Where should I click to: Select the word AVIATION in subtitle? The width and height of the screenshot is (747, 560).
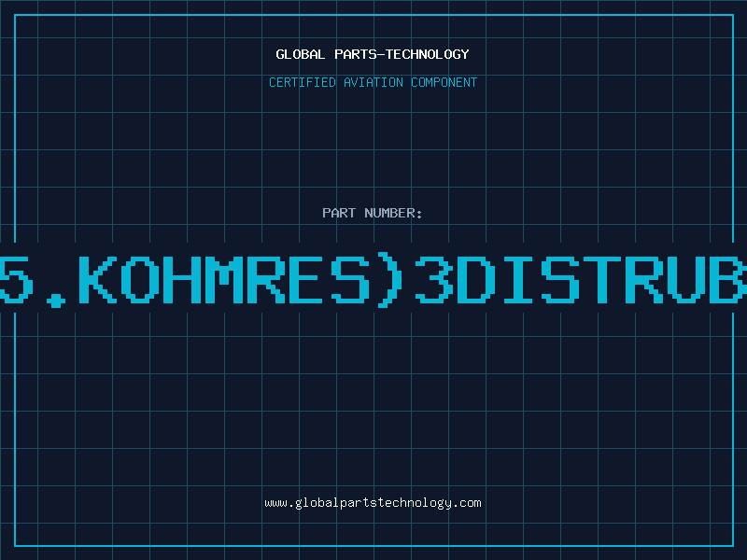click(x=373, y=82)
